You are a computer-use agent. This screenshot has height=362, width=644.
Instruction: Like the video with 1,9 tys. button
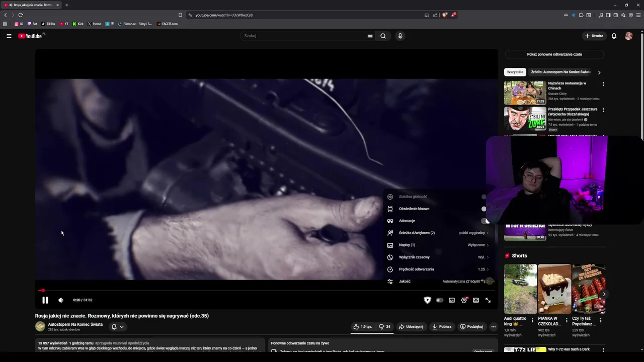coord(362,326)
